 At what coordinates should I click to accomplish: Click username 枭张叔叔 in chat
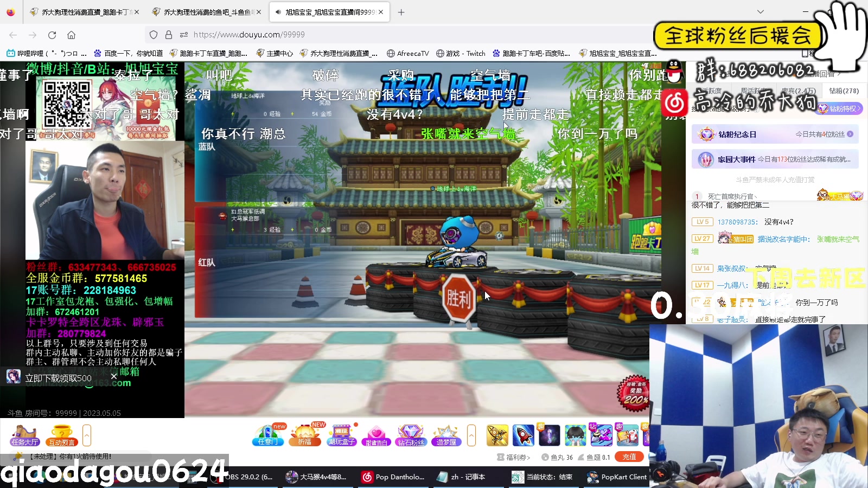click(731, 268)
